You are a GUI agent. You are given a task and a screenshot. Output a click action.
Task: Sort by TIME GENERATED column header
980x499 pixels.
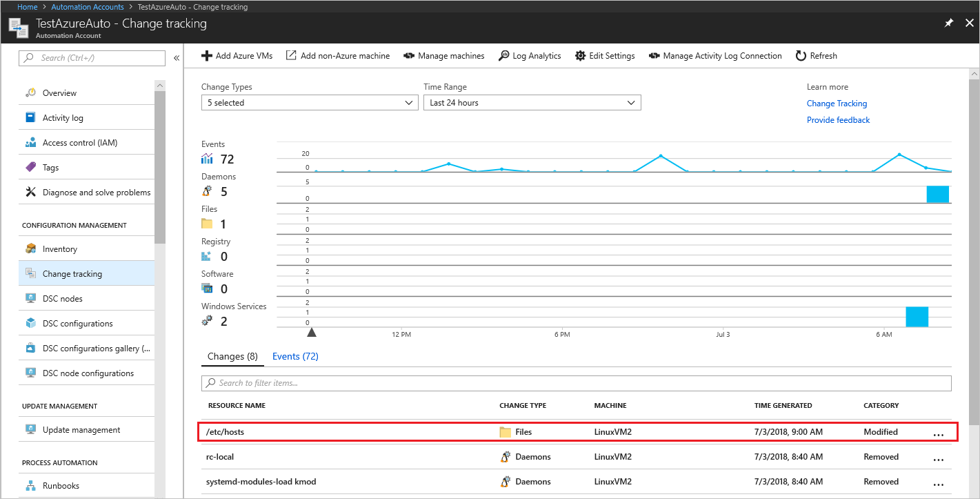point(783,405)
